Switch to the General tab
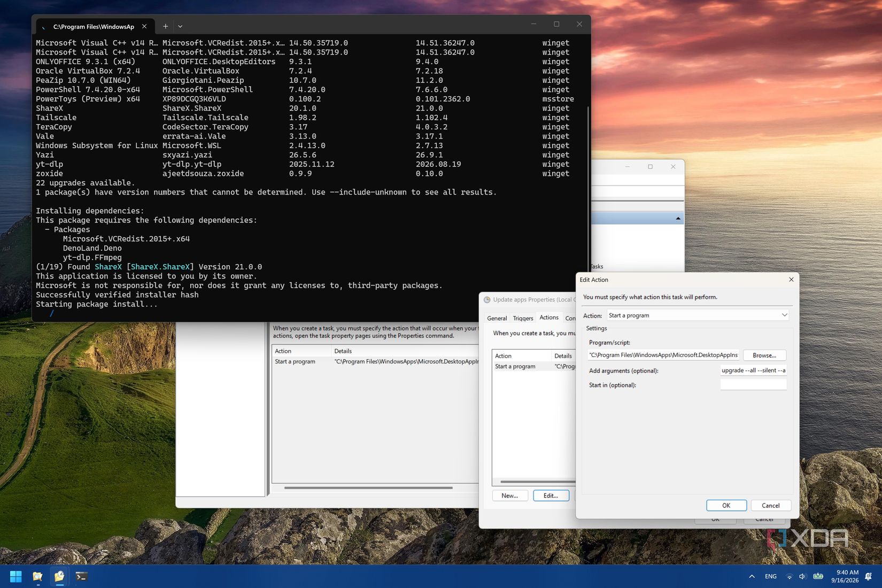The image size is (882, 588). 497,318
